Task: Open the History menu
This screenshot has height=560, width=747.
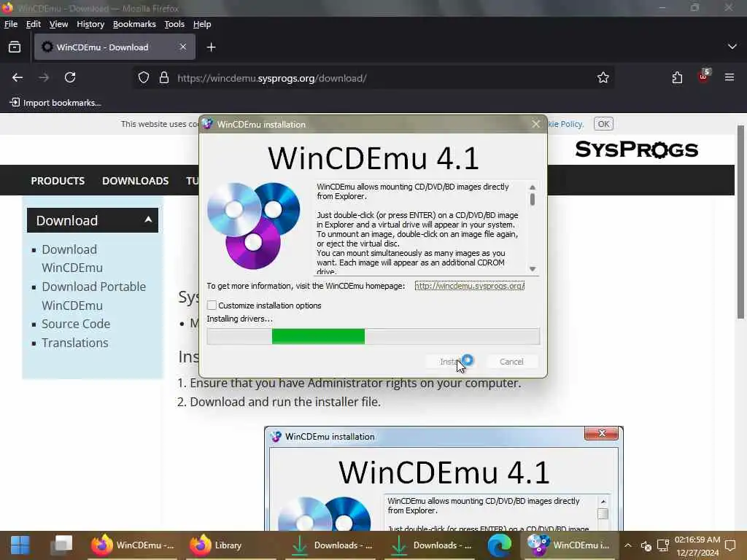Action: (x=90, y=24)
